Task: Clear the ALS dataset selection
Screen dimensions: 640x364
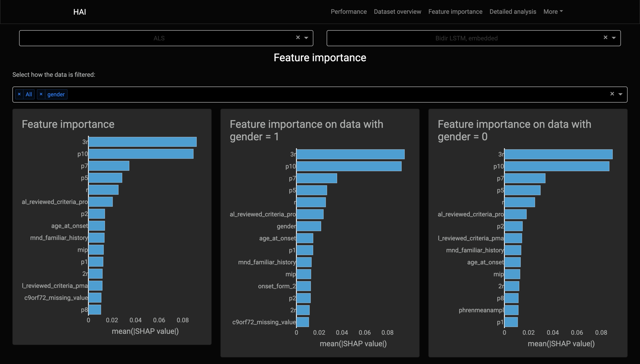Action: point(298,37)
